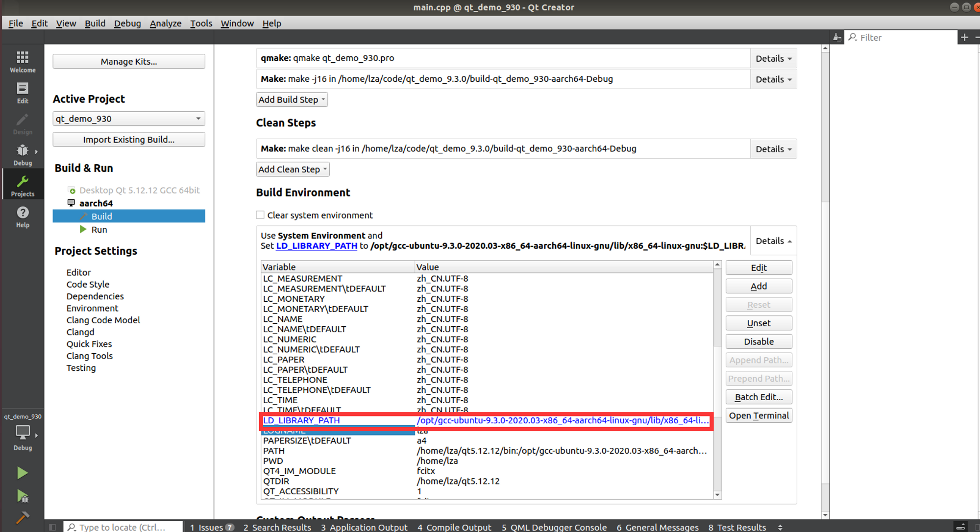Switch to Edit mode icon

pyautogui.click(x=23, y=93)
